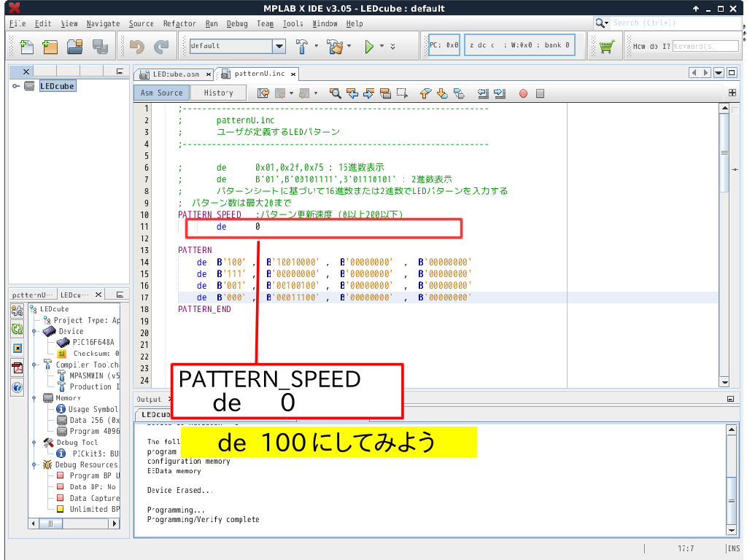
Task: Click the Last Edit icon in editor toolbar
Action: coord(263,93)
